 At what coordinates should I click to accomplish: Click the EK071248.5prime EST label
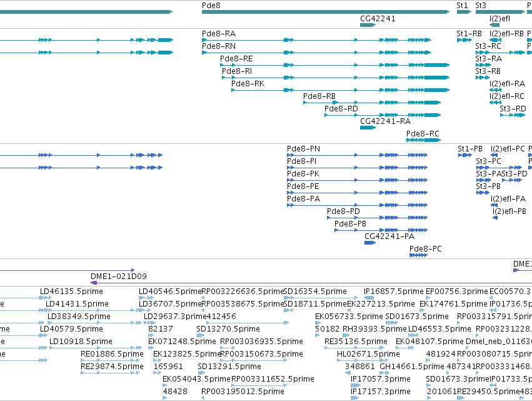182,342
